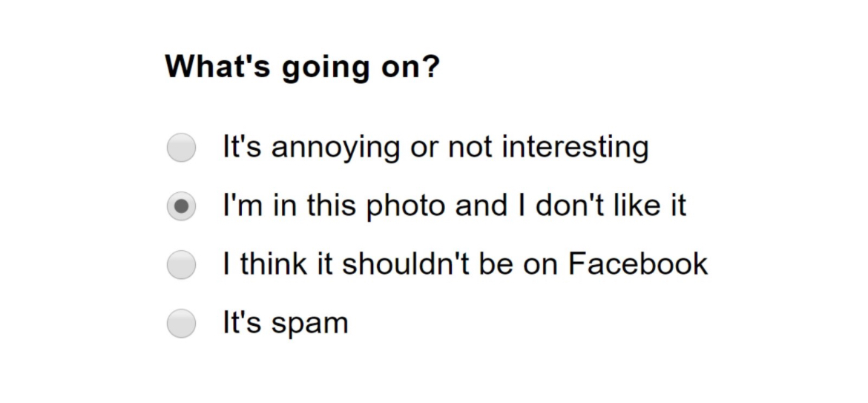This screenshot has height=403, width=868.
Task: Click the "What's going on?" heading
Action: point(302,67)
